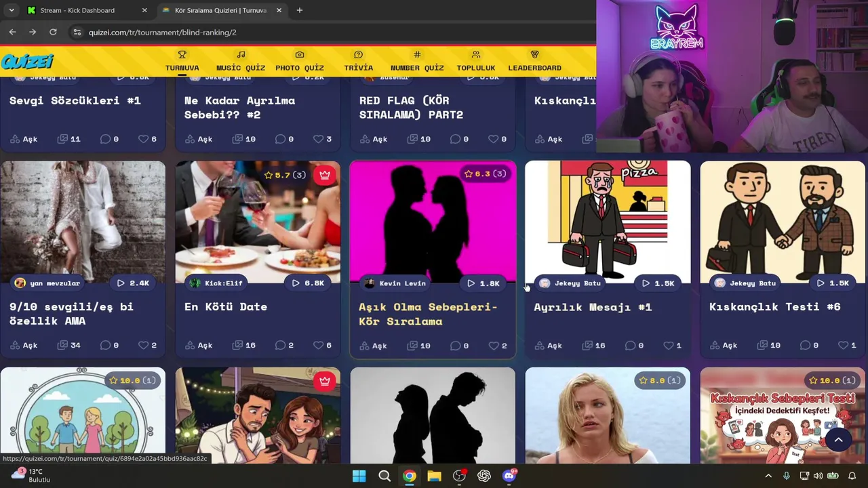Click the 6.8K plays count badge

308,283
